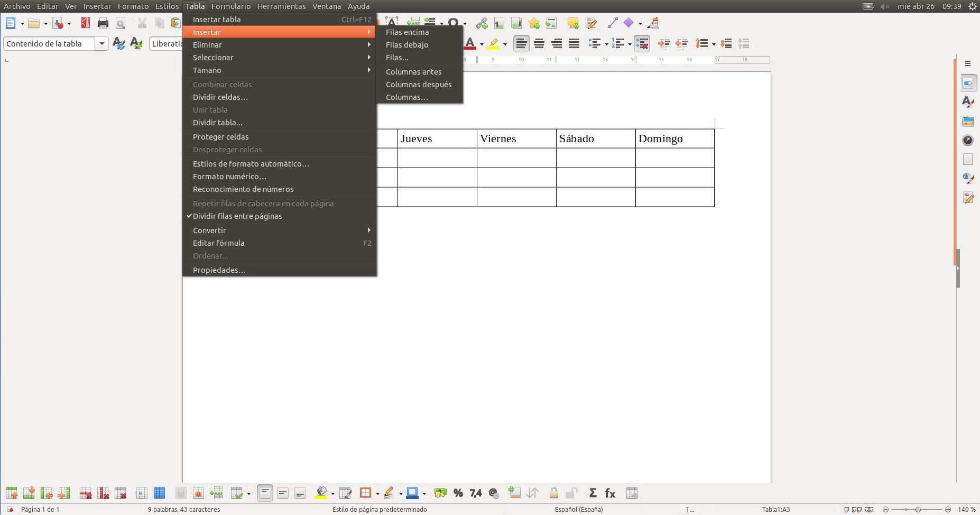Click Delete table icon in table toolbar
The height and width of the screenshot is (515, 980).
121,493
